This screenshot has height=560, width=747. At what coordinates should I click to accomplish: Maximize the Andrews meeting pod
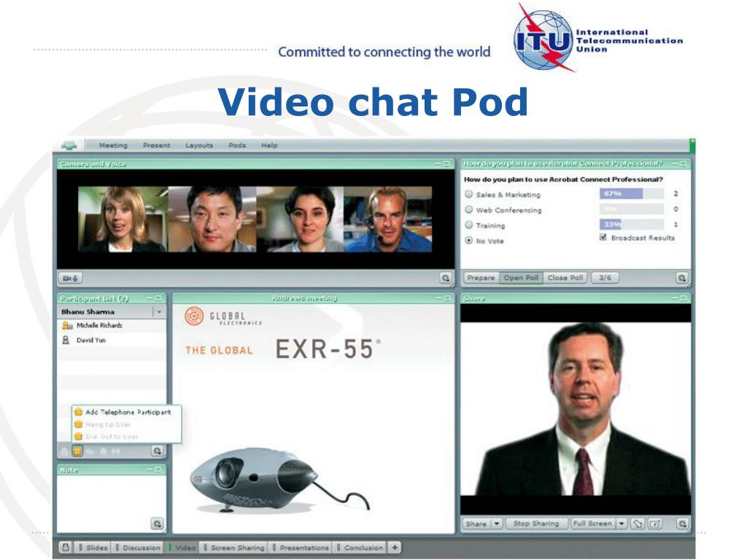point(446,298)
